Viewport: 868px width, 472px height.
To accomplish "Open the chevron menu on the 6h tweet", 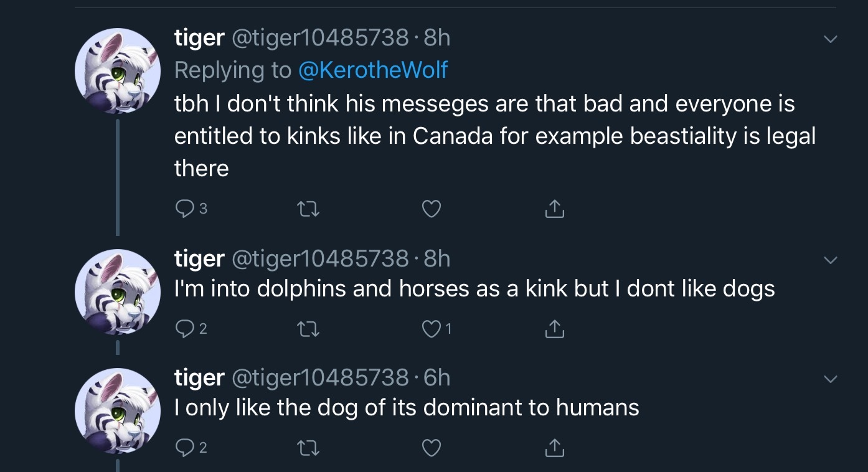I will (830, 379).
